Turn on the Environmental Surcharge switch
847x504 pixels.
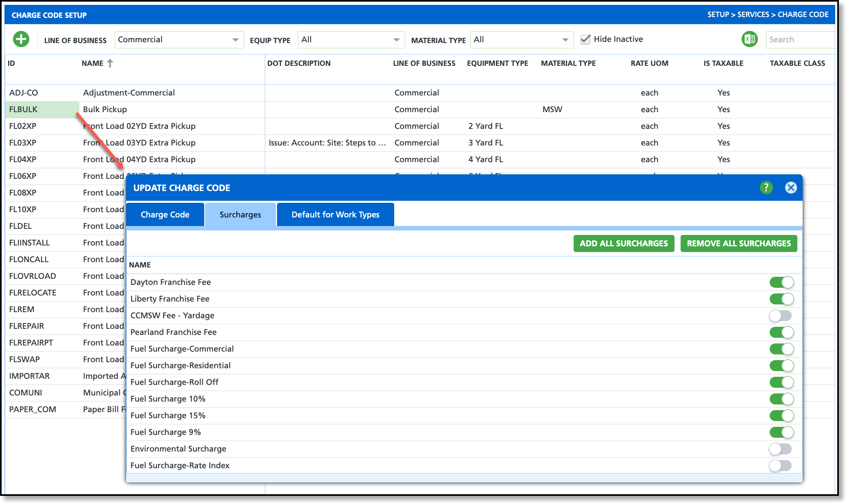[780, 449]
